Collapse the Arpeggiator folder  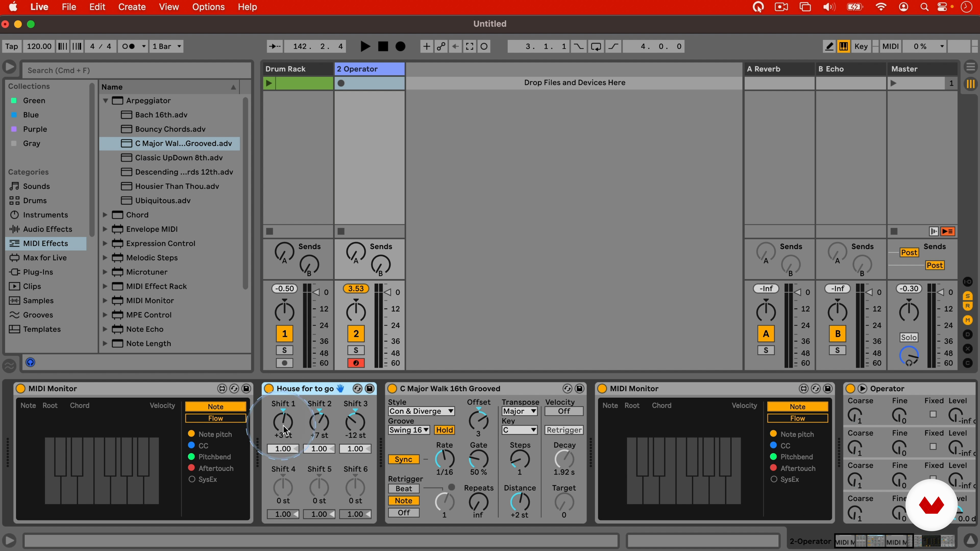(105, 101)
